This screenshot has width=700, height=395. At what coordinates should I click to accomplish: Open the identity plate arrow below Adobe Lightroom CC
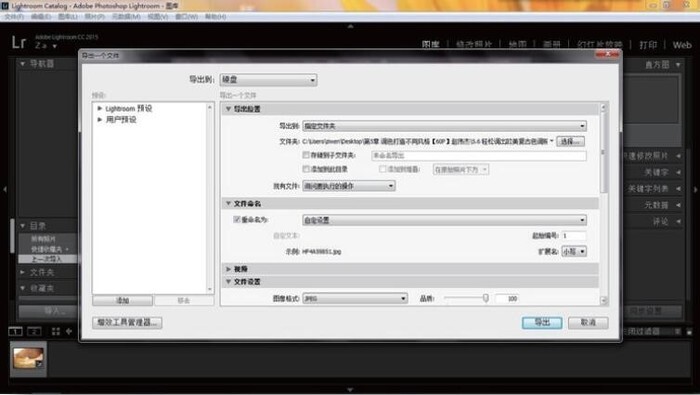click(x=54, y=46)
